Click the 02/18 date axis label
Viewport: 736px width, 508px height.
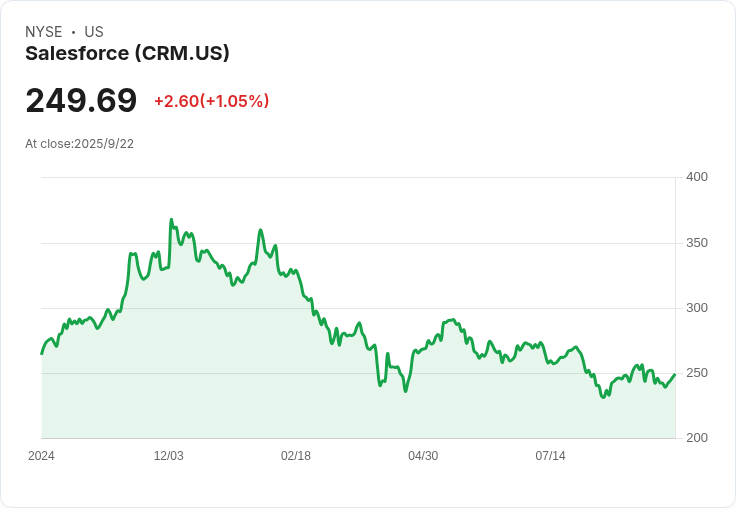(x=296, y=456)
